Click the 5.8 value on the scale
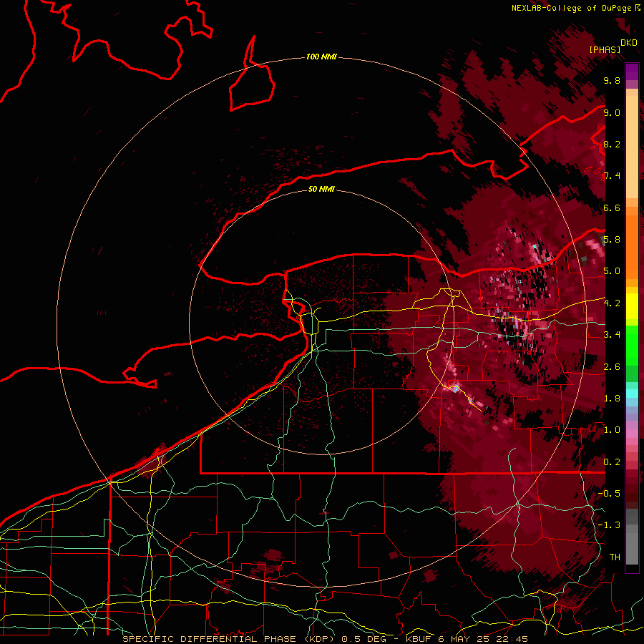 [612, 240]
